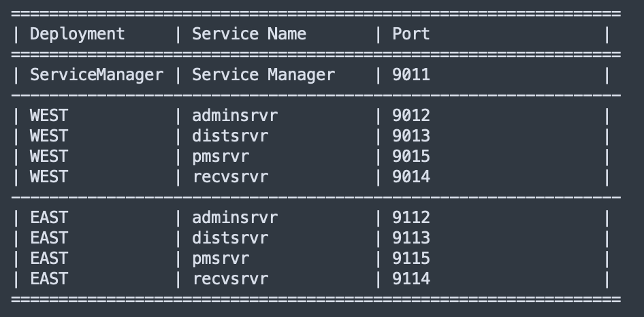Click the Service Manager service name text
Viewport: 644px width, 317px height.
click(263, 74)
